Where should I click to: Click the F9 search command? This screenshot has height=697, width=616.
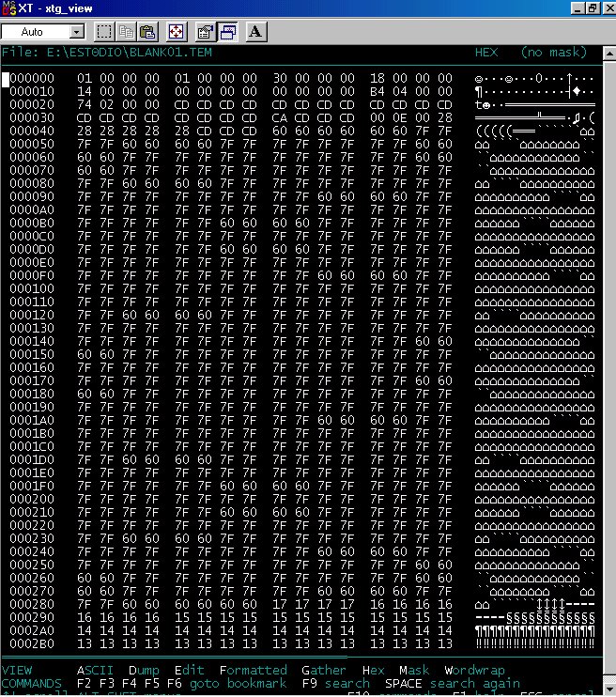(x=336, y=683)
